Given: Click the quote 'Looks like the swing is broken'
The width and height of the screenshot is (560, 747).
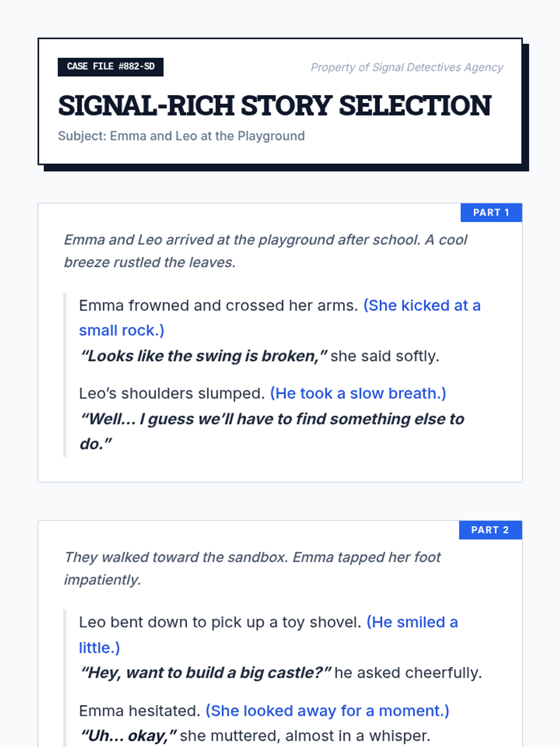Looking at the screenshot, I should click(x=203, y=356).
